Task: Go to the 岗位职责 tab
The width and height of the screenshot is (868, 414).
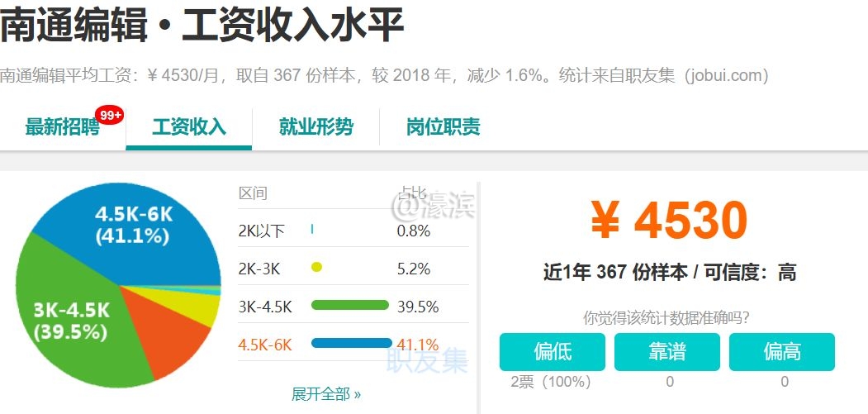Action: 443,127
